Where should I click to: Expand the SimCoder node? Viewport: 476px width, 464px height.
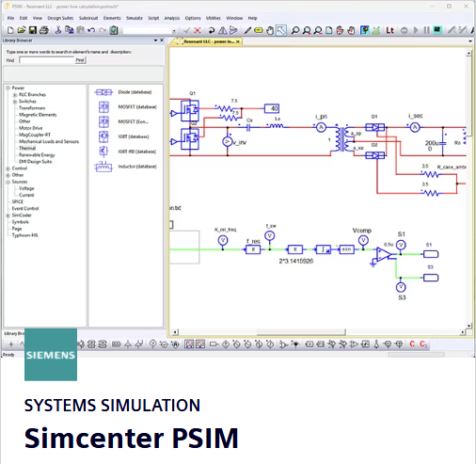click(x=8, y=216)
